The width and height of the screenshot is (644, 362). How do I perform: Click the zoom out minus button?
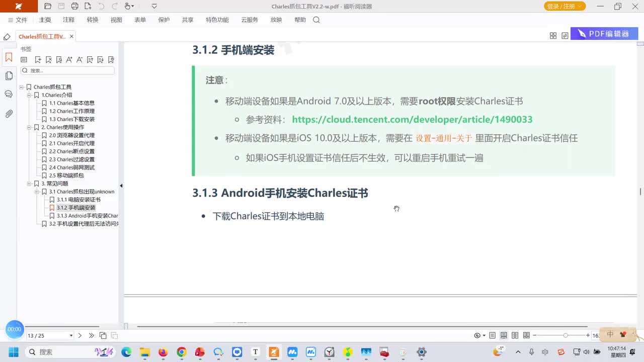click(535, 335)
